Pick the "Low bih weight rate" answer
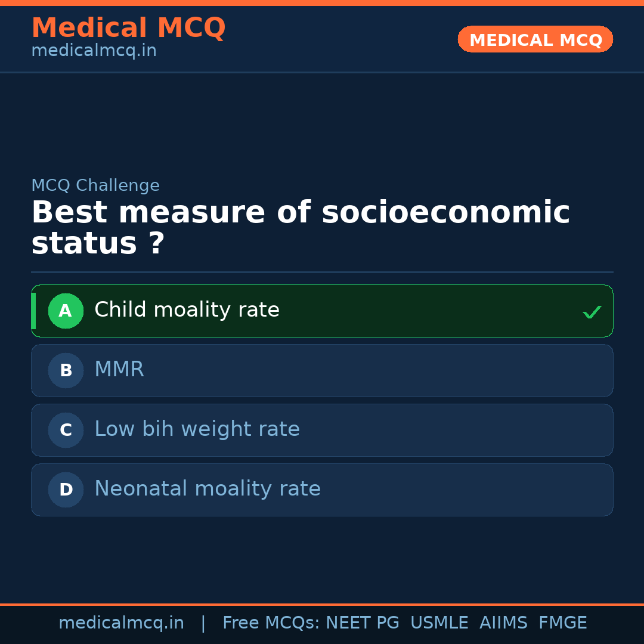The image size is (644, 644). [x=197, y=429]
